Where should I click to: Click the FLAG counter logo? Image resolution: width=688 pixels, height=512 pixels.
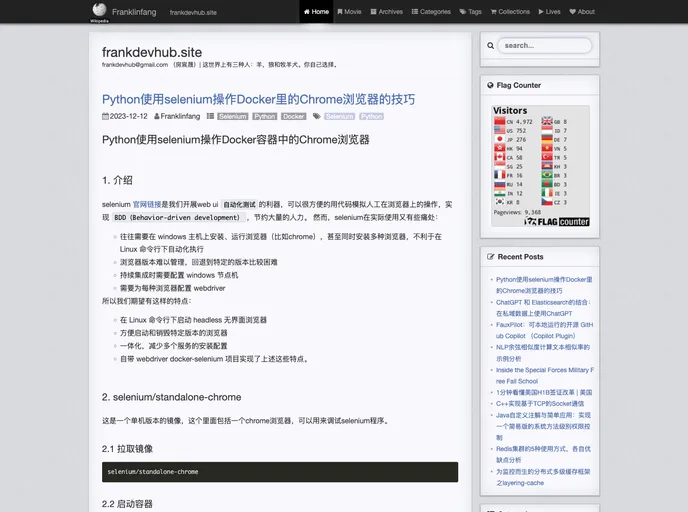tap(557, 222)
